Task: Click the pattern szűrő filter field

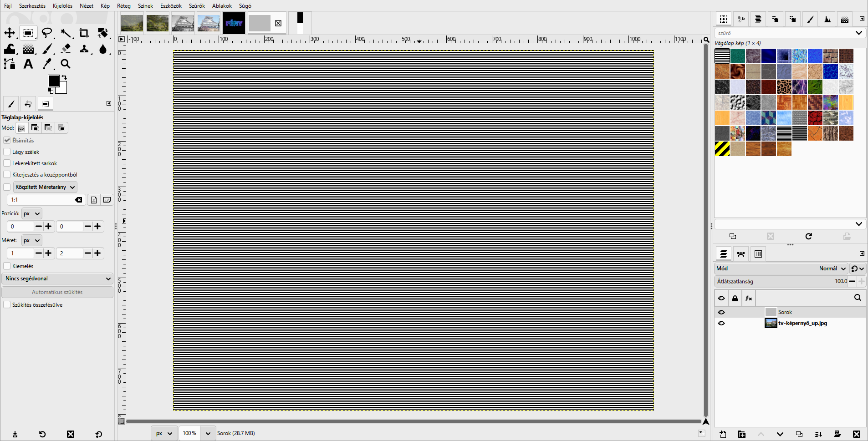Action: coord(785,33)
